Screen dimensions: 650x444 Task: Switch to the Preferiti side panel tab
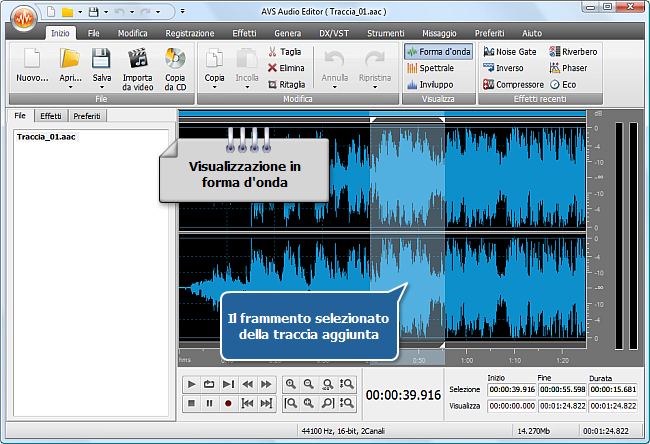[x=86, y=117]
